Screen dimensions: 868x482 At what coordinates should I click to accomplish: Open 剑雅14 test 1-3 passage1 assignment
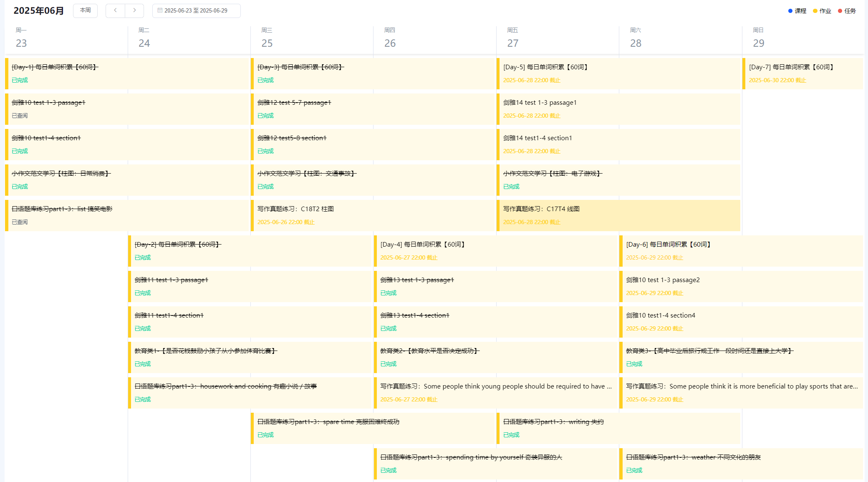click(618, 109)
